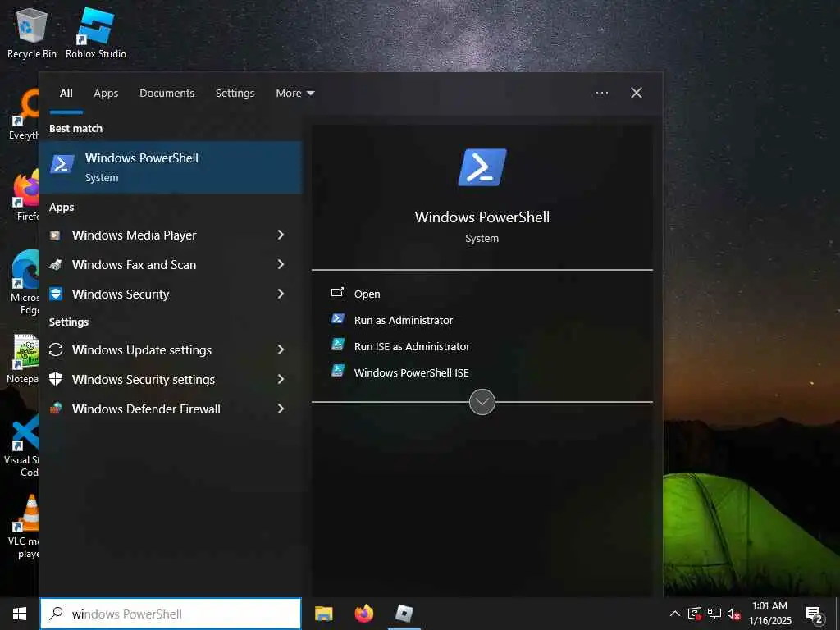Expand Windows Defender Firewall arrow
The image size is (840, 630).
(x=281, y=409)
